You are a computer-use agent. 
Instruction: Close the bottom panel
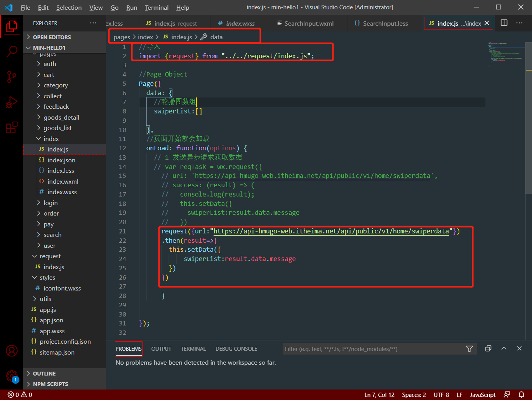tap(519, 348)
